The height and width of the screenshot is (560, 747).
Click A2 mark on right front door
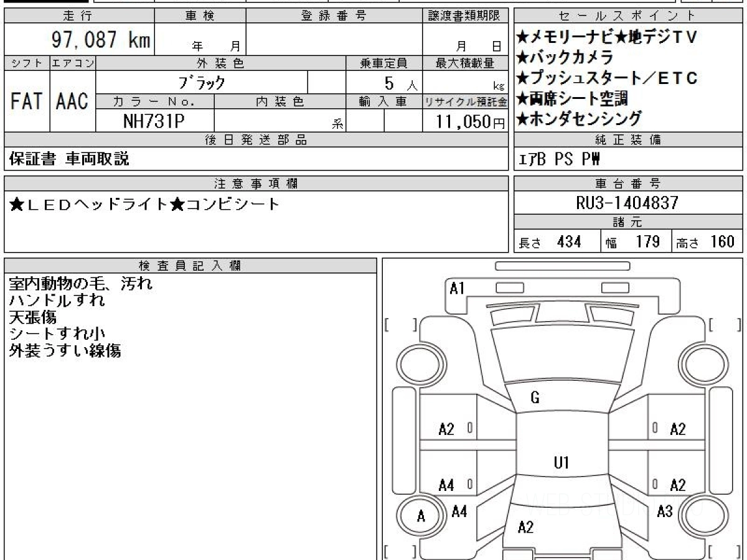pos(678,429)
